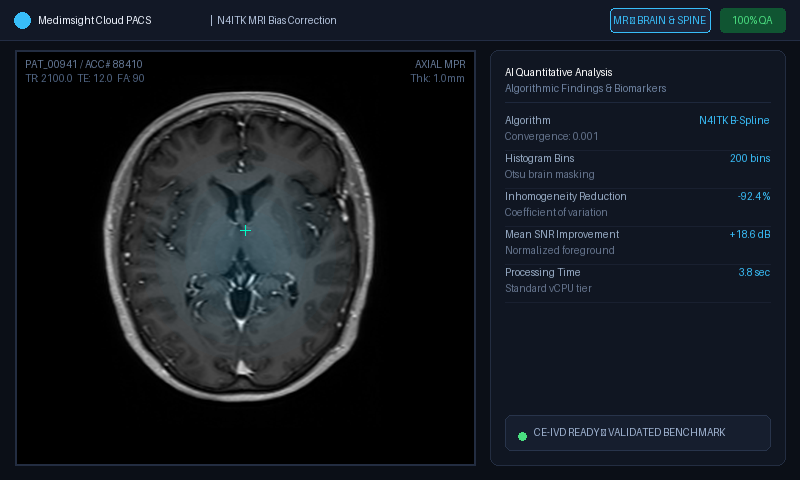Select the 'TR 2100.0 TE: 12.0 FA: 90' overlay
Viewport: 800px width, 480px height.
click(x=85, y=78)
